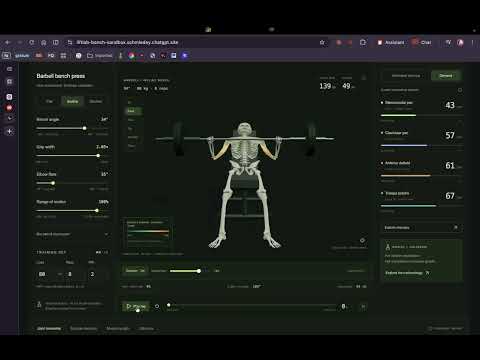Select the Flat bench option

(49, 101)
